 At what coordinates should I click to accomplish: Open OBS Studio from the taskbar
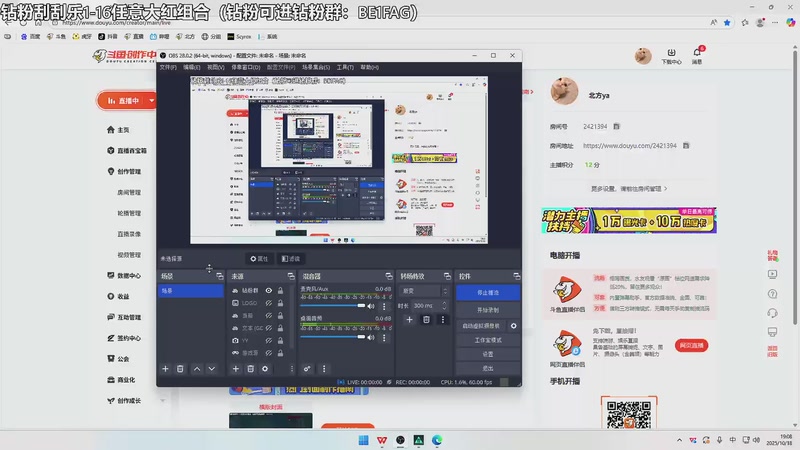400,440
